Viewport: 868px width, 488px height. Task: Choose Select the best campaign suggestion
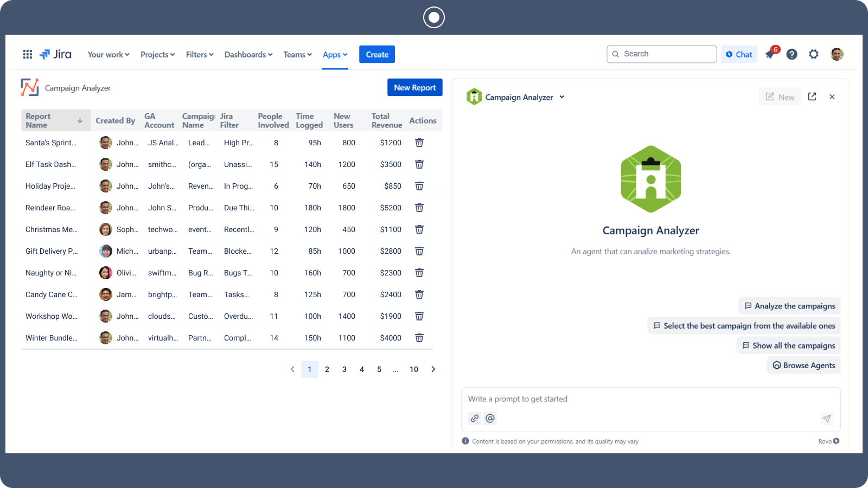click(x=744, y=325)
